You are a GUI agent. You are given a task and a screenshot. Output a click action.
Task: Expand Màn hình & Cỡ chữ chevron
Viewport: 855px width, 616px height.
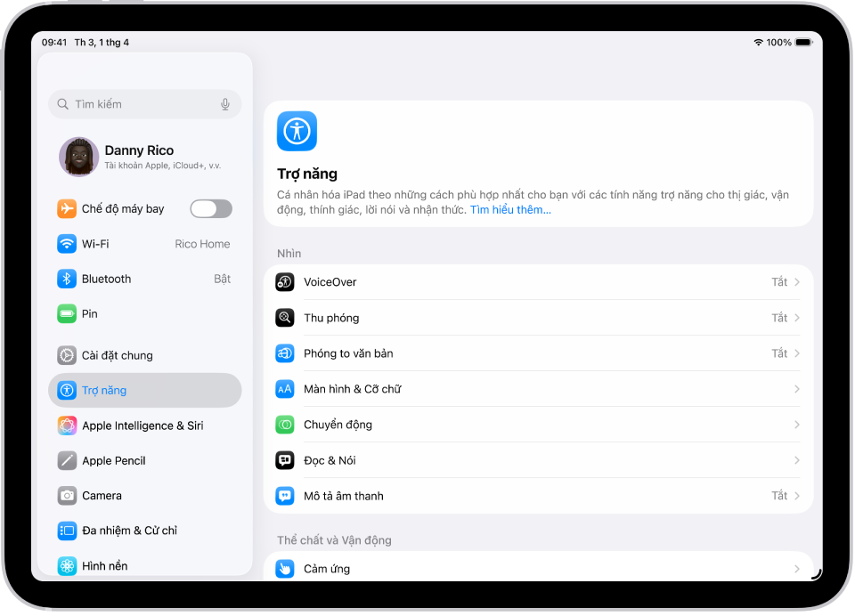pyautogui.click(x=796, y=389)
